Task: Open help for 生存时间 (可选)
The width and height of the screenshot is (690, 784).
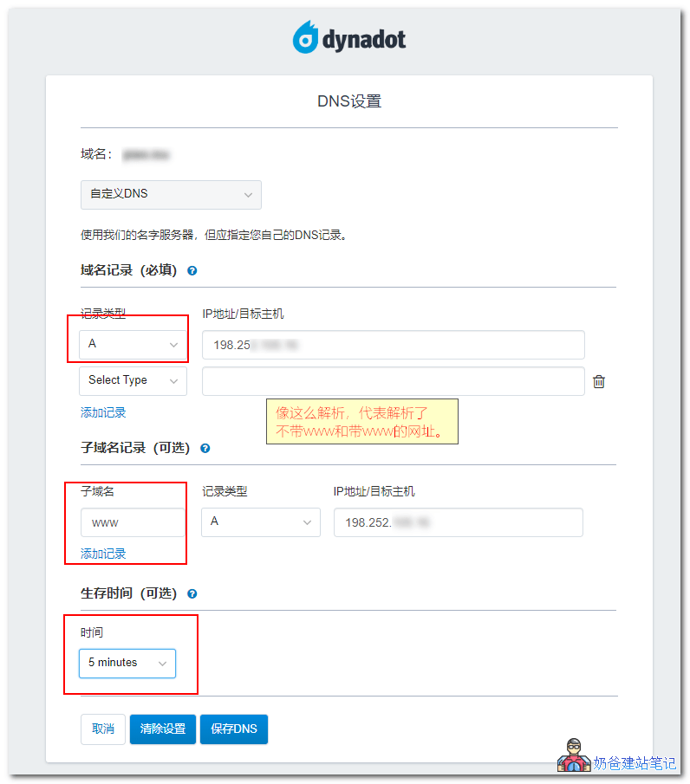Action: tap(192, 593)
